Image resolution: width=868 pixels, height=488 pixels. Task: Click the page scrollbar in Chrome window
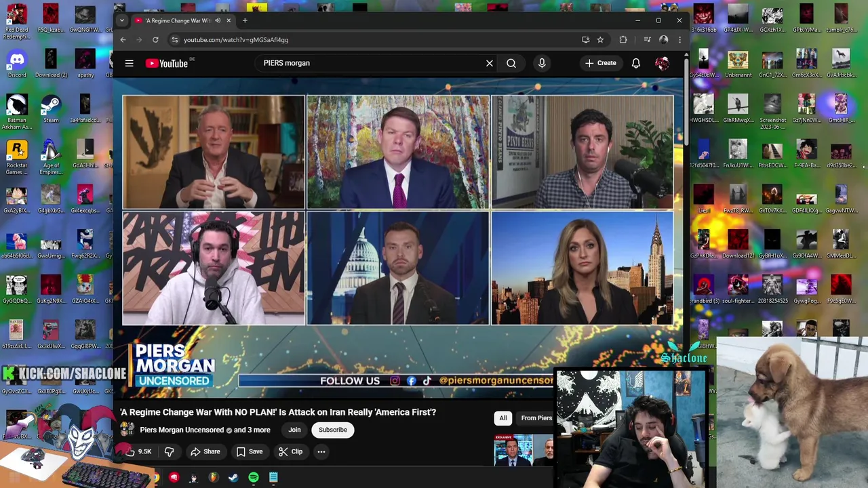686,102
